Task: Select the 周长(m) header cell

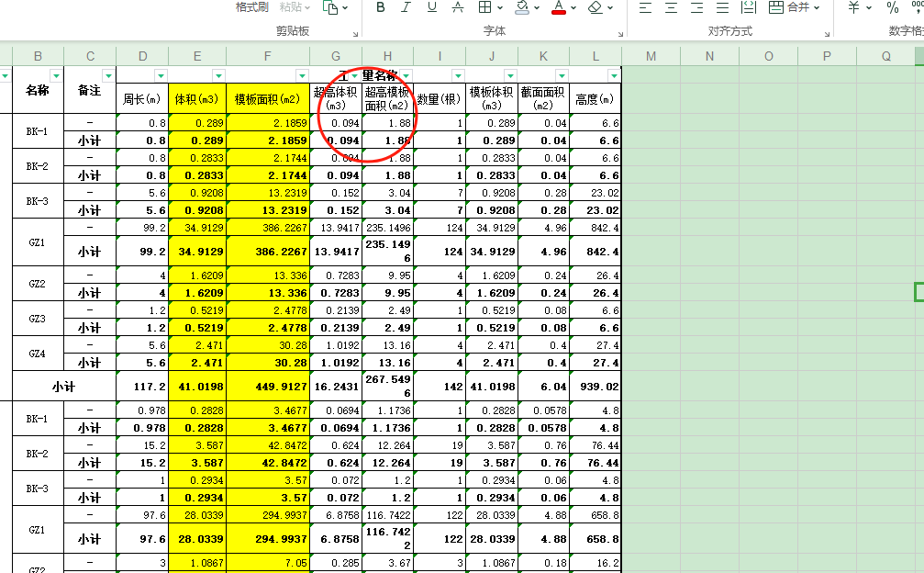Action: (x=142, y=98)
